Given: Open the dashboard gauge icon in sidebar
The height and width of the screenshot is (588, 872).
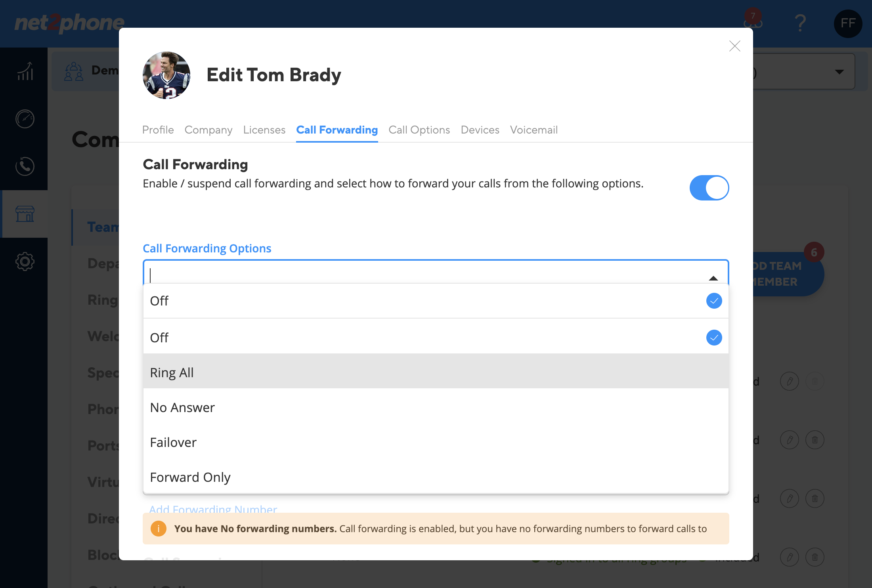Looking at the screenshot, I should pos(25,119).
